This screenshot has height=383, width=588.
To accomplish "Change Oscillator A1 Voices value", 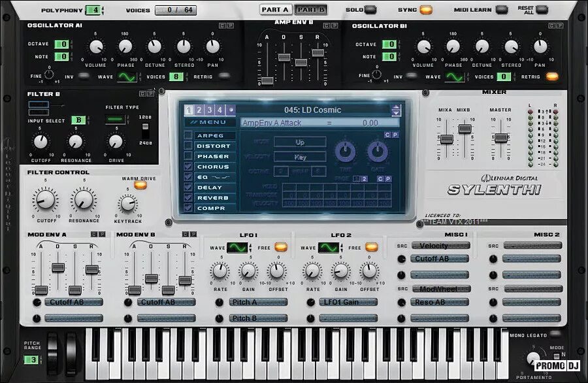I will coord(176,77).
